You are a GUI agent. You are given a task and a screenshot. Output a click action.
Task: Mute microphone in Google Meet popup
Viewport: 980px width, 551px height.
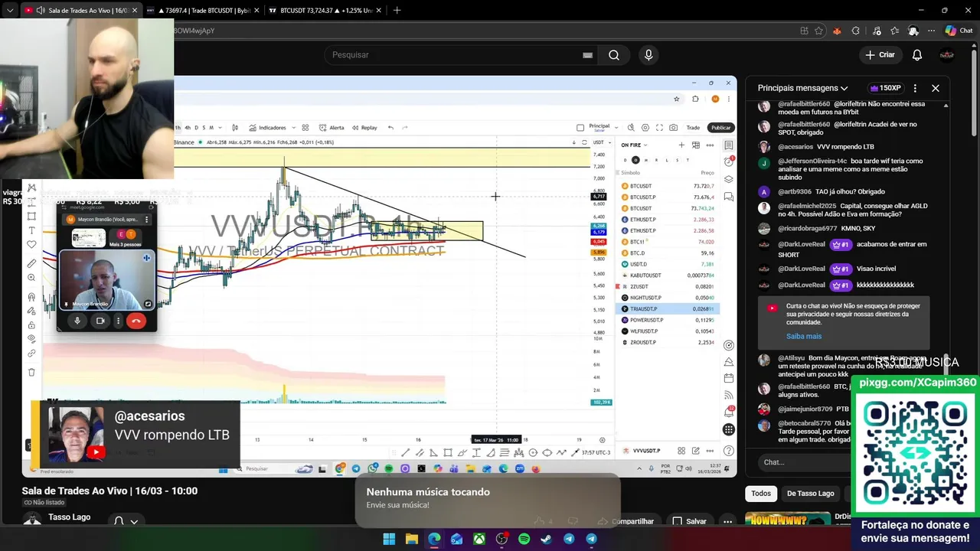pos(77,321)
